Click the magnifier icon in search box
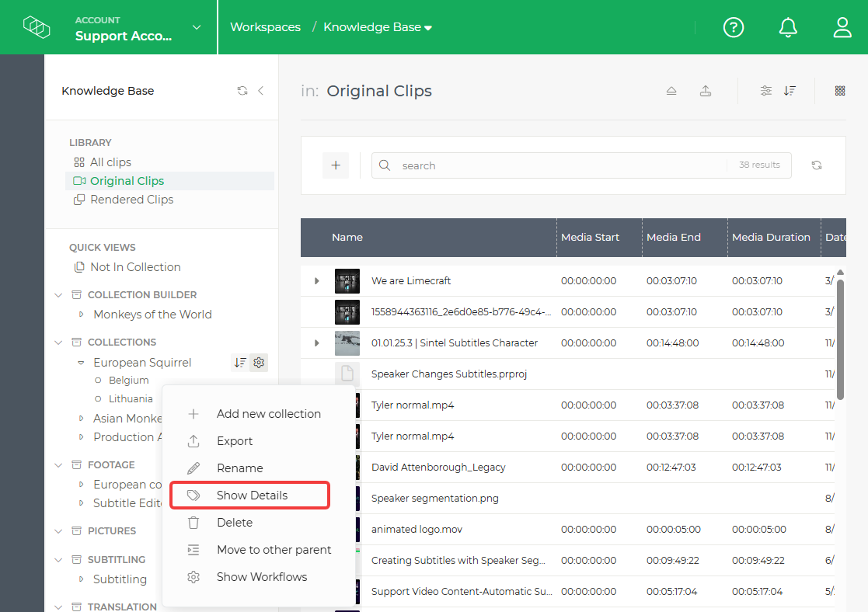This screenshot has height=612, width=868. tap(385, 165)
